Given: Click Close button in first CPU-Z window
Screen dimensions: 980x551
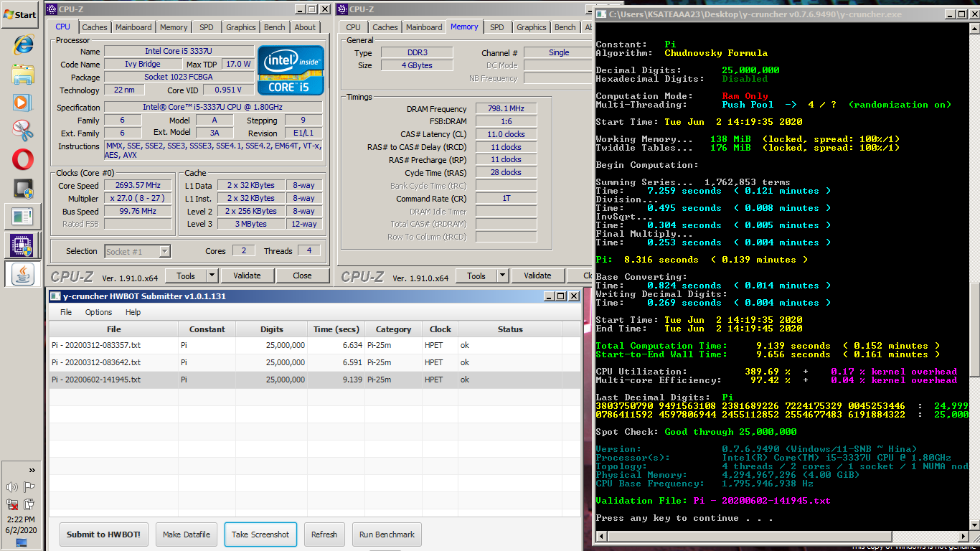Looking at the screenshot, I should click(x=302, y=275).
